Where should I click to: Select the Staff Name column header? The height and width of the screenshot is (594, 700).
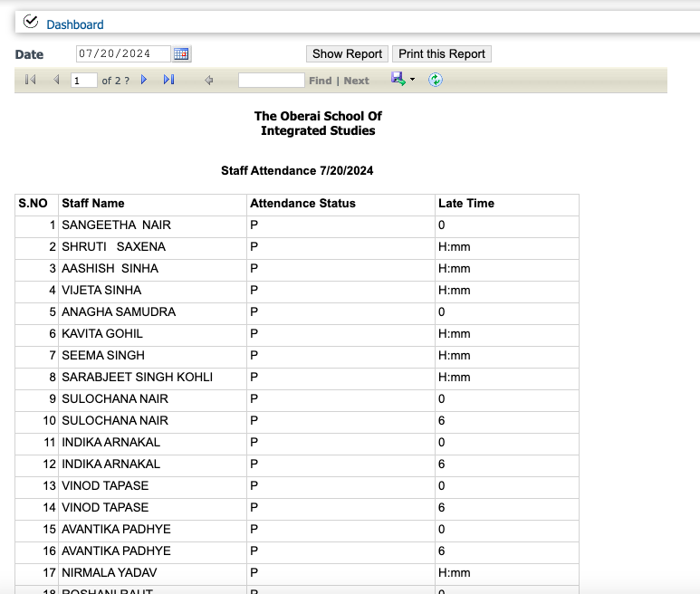(x=152, y=204)
